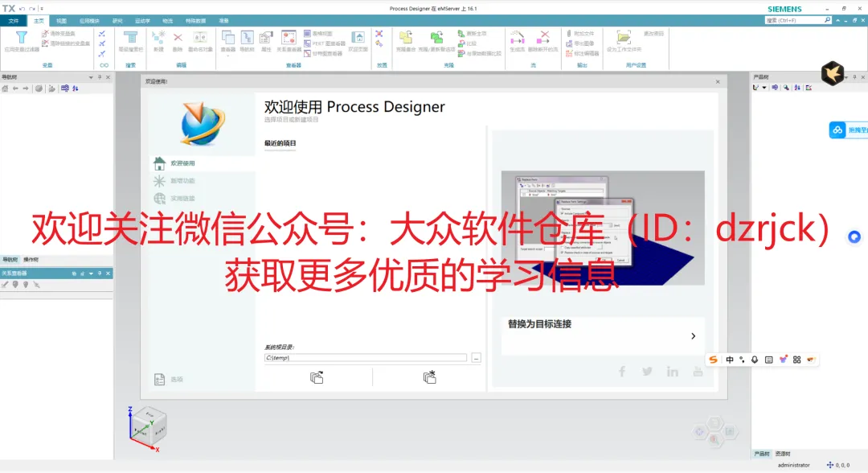868x473 pixels.
Task: Click the Sogou S input method icon
Action: [714, 360]
